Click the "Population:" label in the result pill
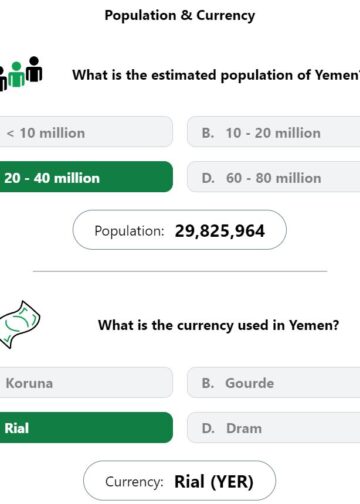 pyautogui.click(x=129, y=231)
